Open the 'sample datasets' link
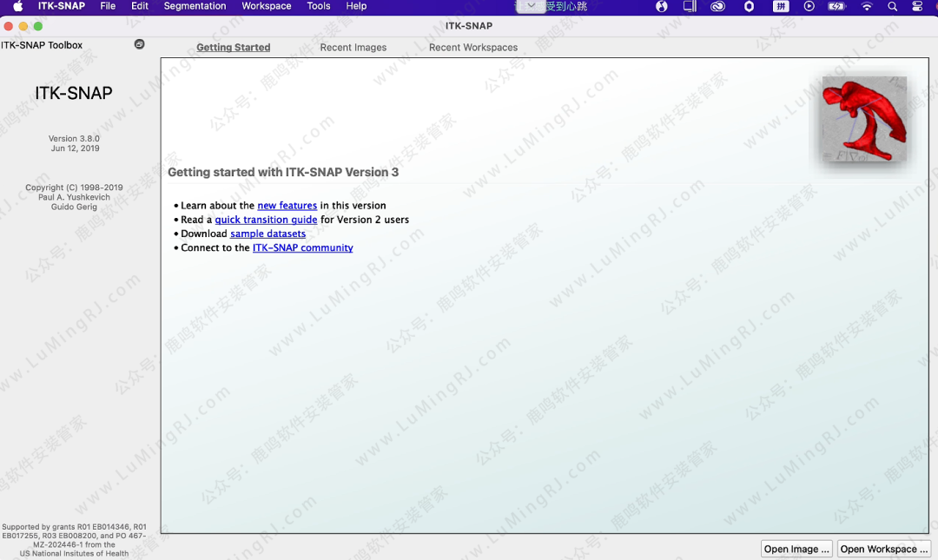 (x=268, y=234)
